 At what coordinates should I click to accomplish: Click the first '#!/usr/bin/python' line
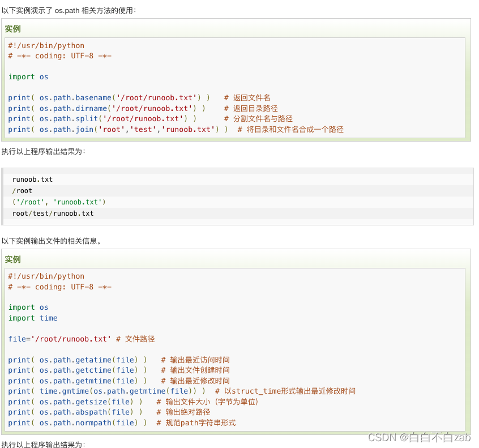(x=46, y=45)
